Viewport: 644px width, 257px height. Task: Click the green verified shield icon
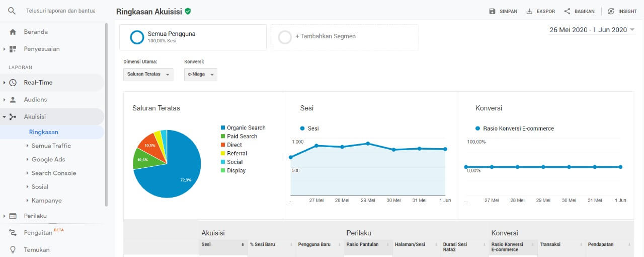[188, 11]
